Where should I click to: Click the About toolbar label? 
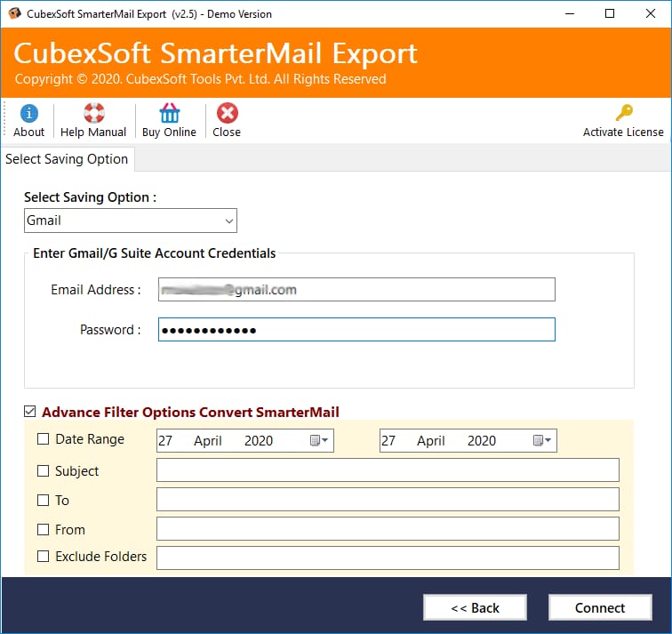pyautogui.click(x=28, y=132)
